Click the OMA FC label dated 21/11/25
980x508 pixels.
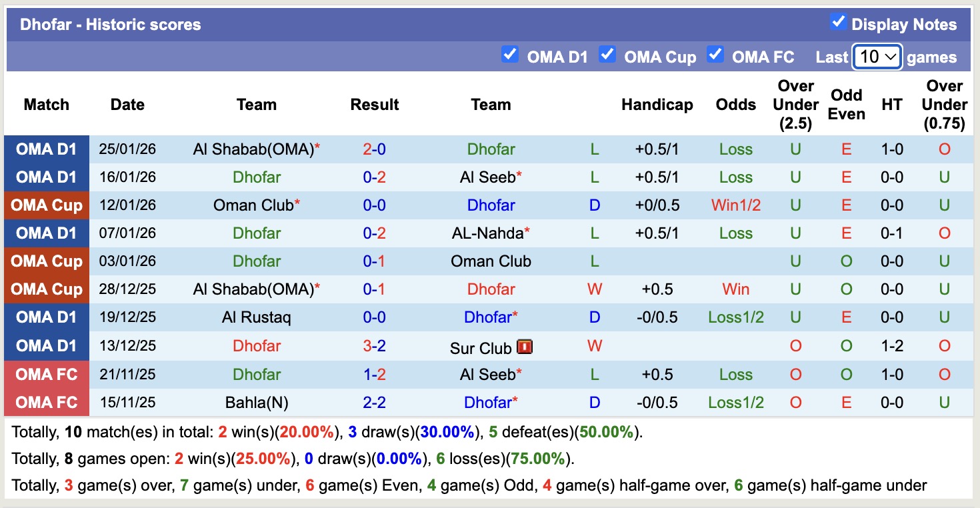click(x=47, y=375)
